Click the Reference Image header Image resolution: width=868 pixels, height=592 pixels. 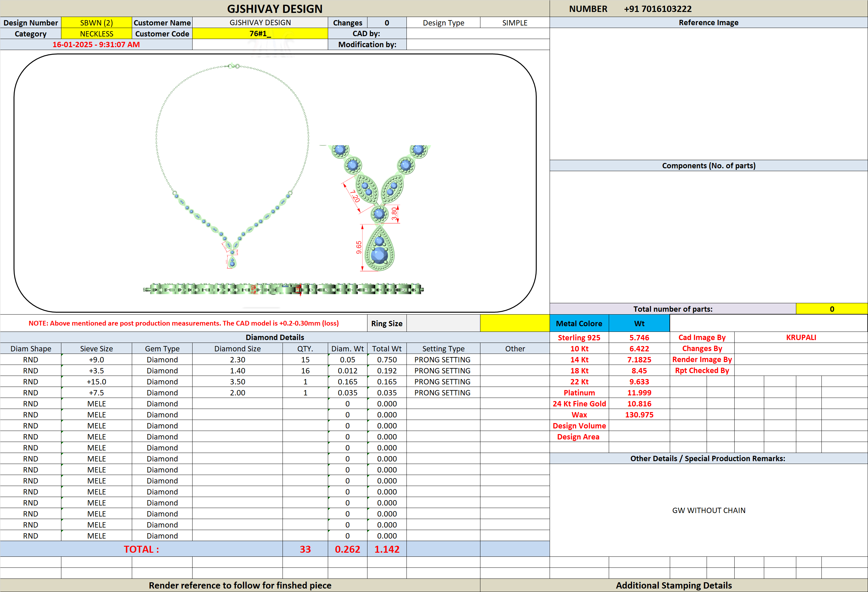click(708, 22)
